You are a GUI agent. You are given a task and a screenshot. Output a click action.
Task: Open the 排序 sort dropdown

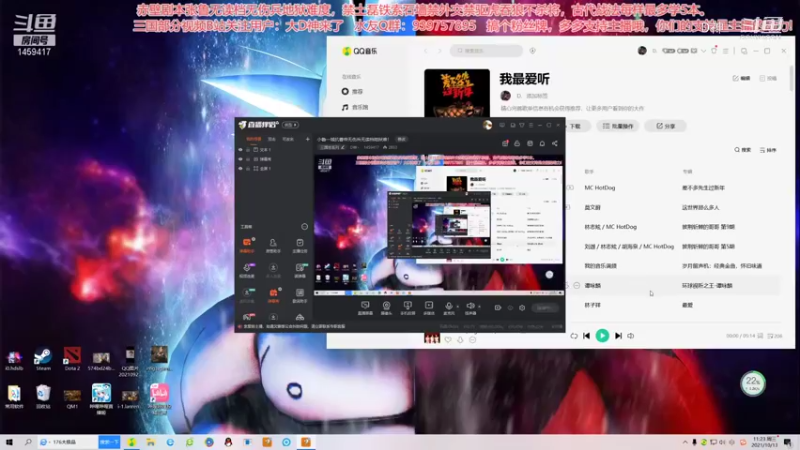click(x=768, y=150)
